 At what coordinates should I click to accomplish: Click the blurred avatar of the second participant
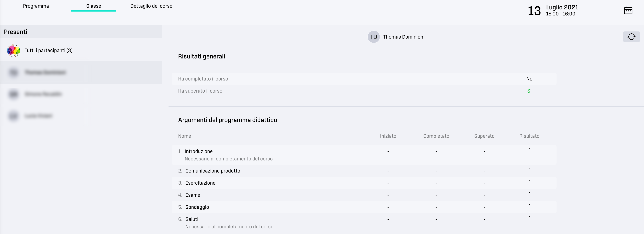tap(14, 94)
